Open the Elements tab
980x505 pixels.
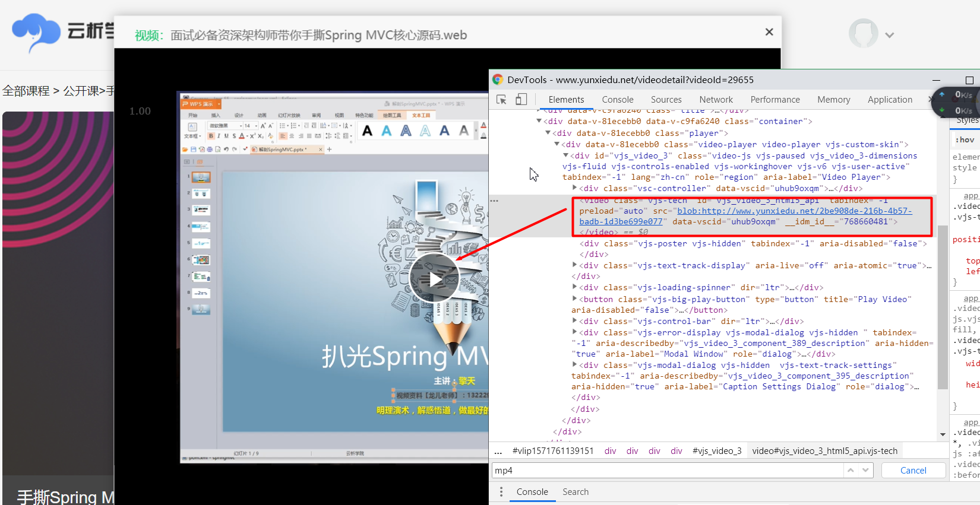point(566,100)
